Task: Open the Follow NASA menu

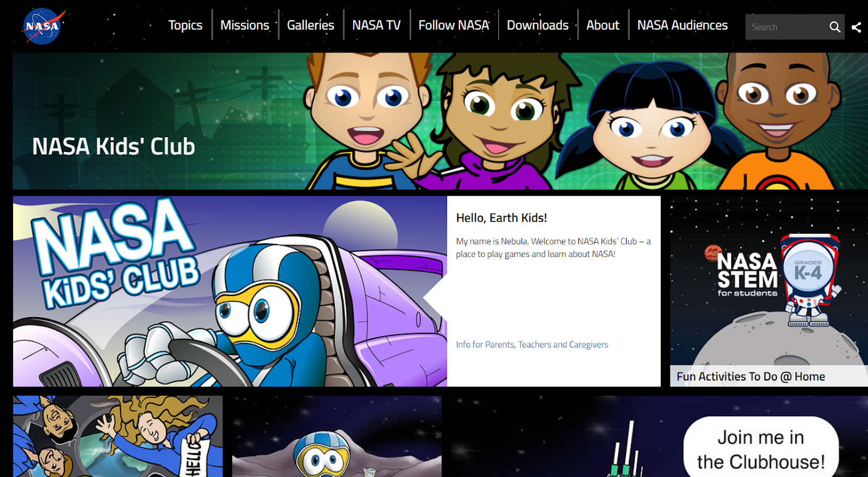Action: click(x=454, y=25)
